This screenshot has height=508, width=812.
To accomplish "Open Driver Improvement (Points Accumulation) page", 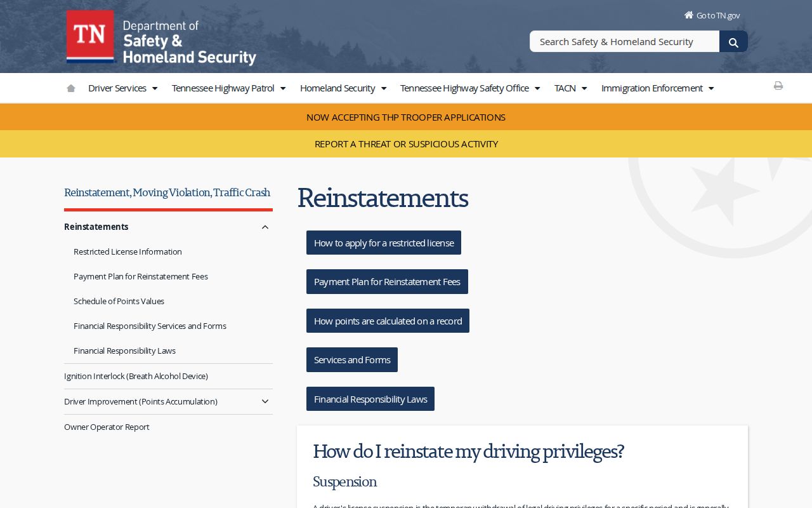I will point(141,402).
